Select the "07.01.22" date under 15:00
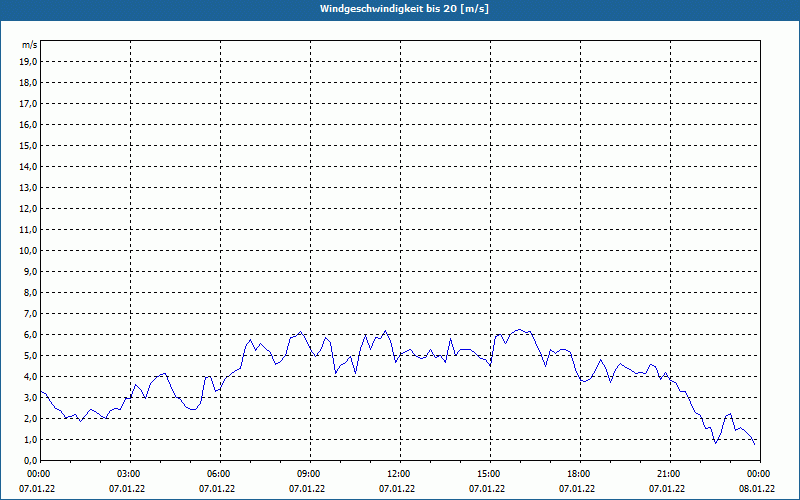 pos(487,489)
